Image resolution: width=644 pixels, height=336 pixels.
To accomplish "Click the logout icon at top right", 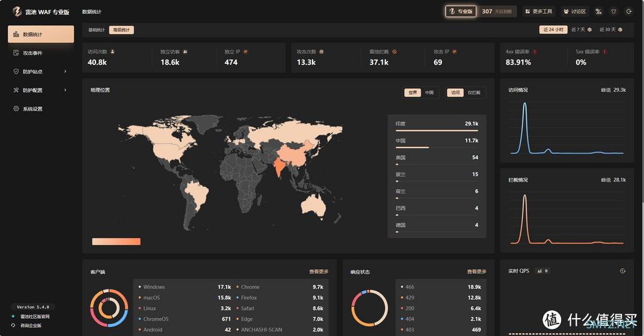I will [628, 11].
